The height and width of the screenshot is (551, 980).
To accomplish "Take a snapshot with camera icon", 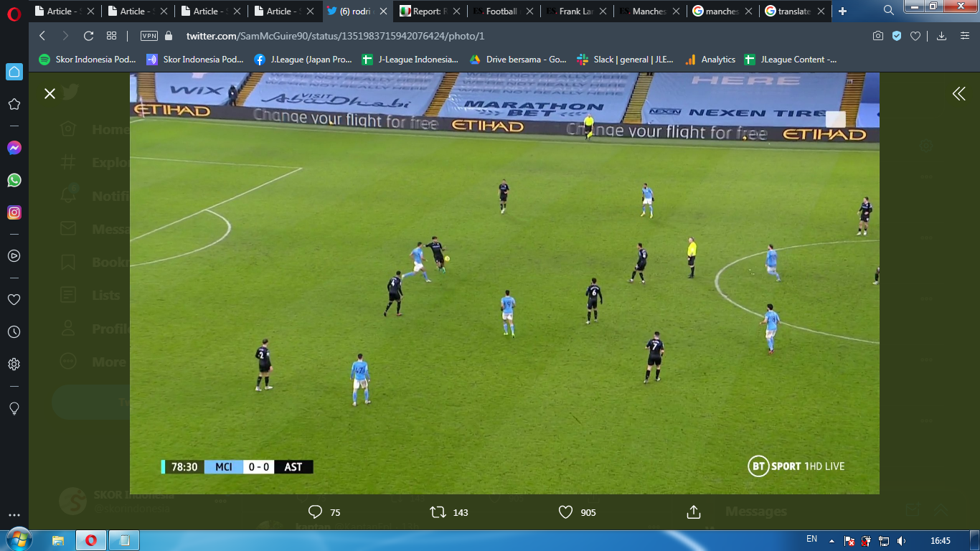I will (x=878, y=36).
